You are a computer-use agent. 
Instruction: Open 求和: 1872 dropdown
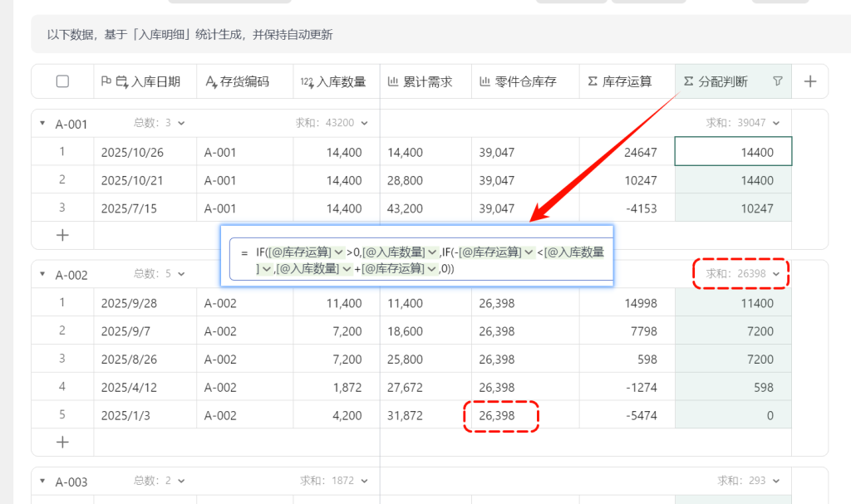click(x=334, y=481)
